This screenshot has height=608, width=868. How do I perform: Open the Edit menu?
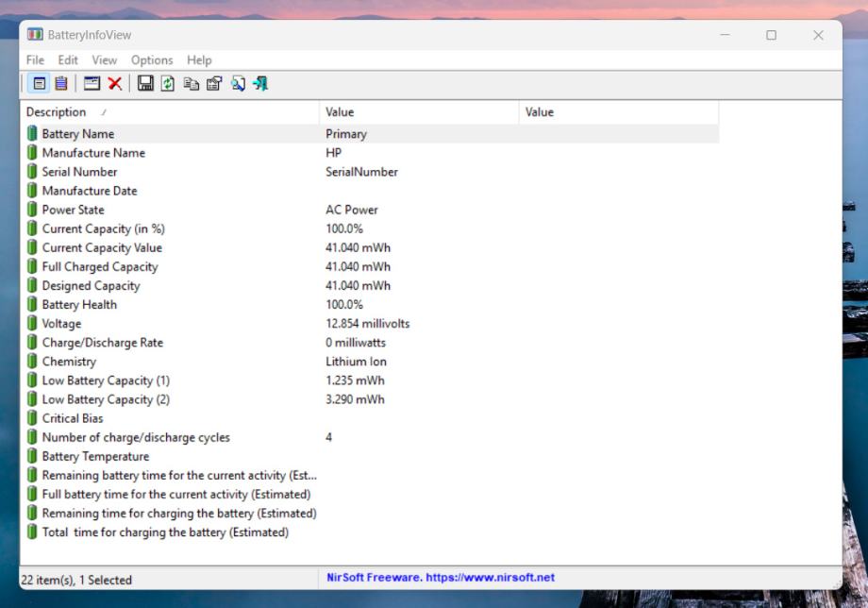tap(68, 60)
